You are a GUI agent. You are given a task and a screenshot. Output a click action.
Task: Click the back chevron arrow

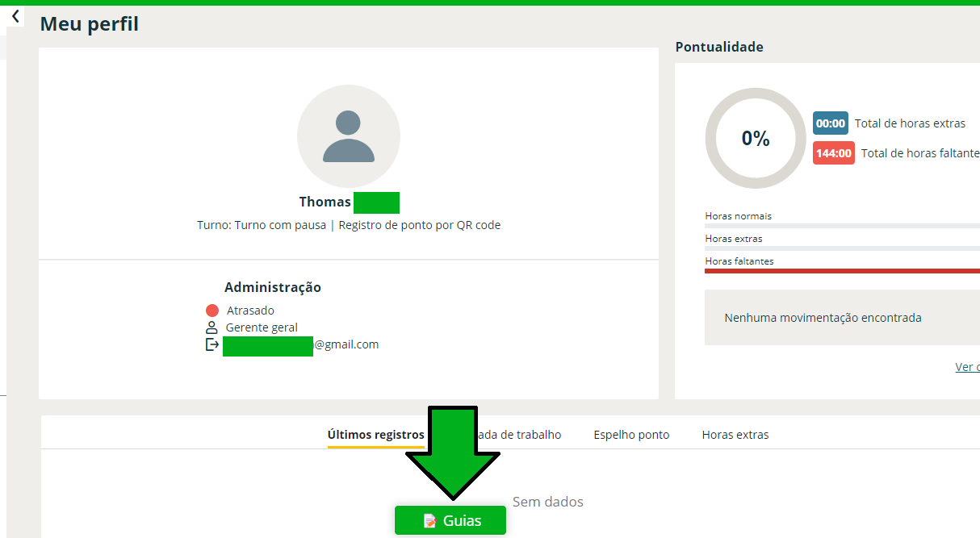pos(15,16)
